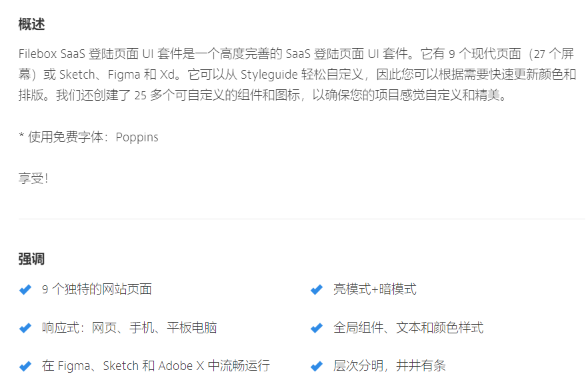Click the text 全局组件、文本和颜色样式

409,328
